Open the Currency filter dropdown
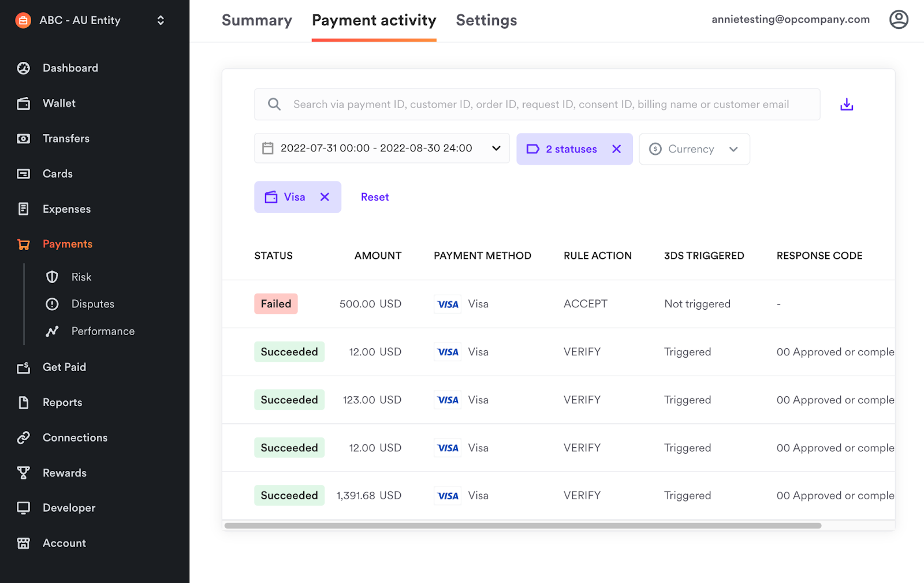 pos(694,149)
